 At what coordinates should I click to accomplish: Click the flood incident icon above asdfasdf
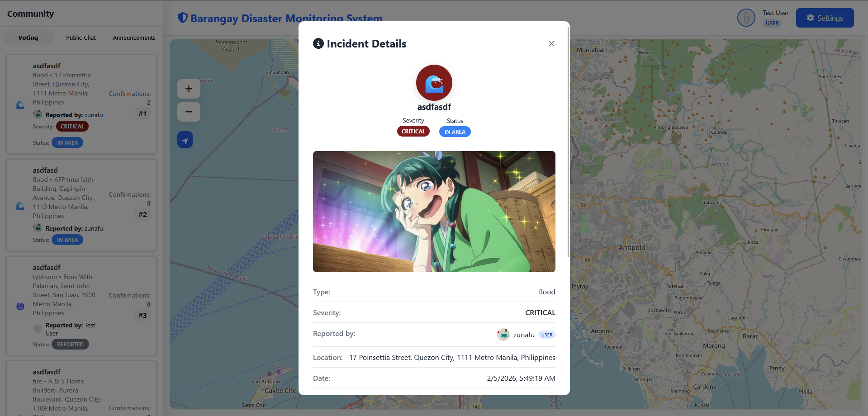(x=434, y=83)
